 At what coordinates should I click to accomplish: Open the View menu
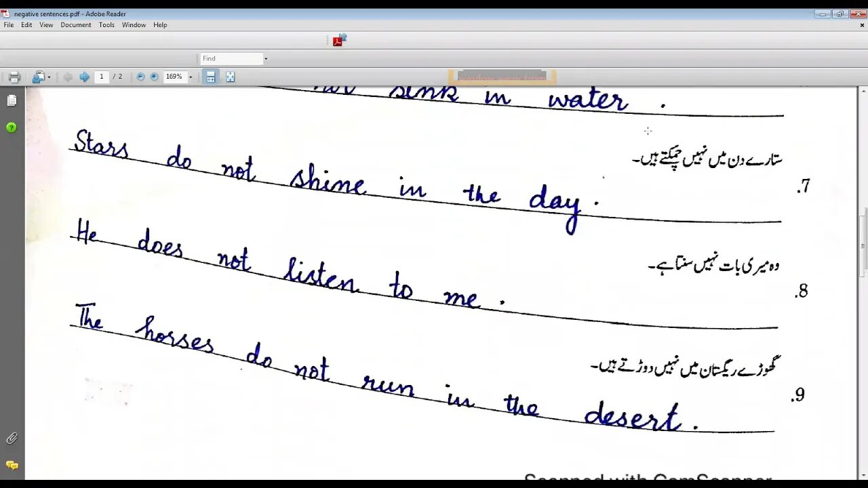tap(46, 25)
